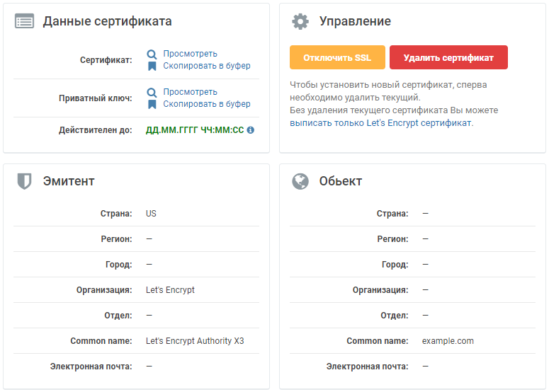Click the bookmark icon for private key copy
This screenshot has width=549, height=392.
[x=152, y=104]
